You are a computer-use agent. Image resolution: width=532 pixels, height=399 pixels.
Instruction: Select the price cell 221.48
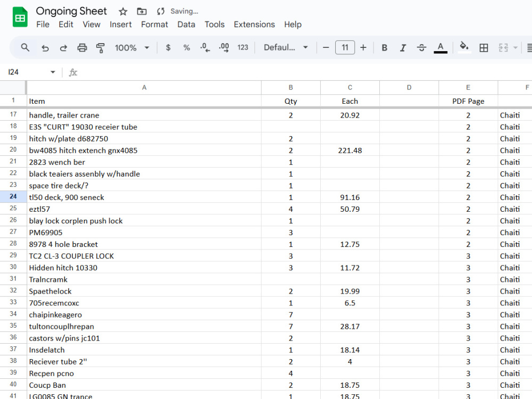(x=350, y=151)
